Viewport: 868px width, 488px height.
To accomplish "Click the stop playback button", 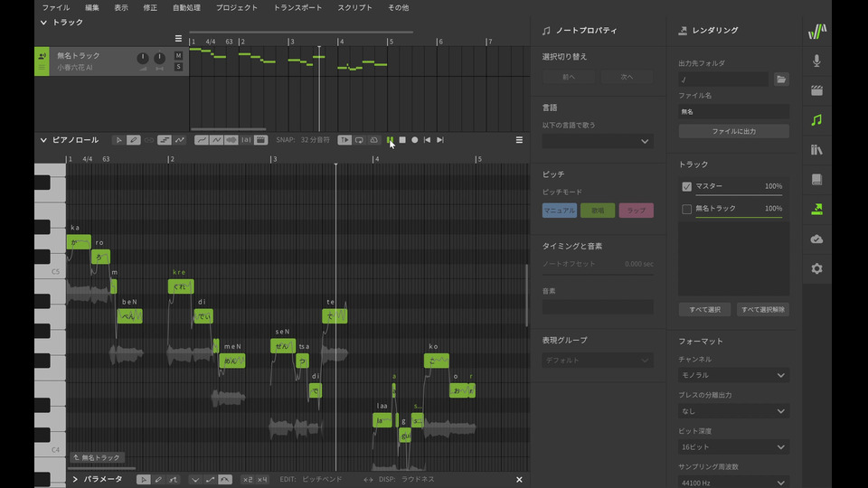I will pos(402,140).
